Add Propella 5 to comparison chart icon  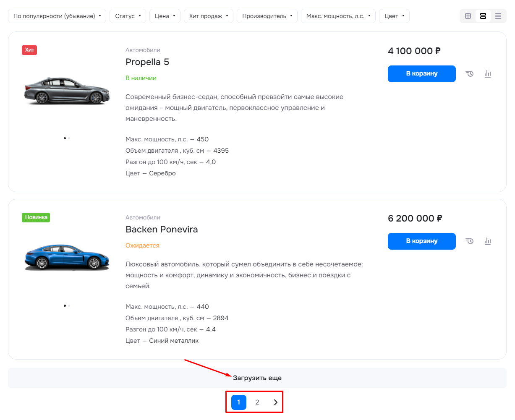(x=488, y=74)
